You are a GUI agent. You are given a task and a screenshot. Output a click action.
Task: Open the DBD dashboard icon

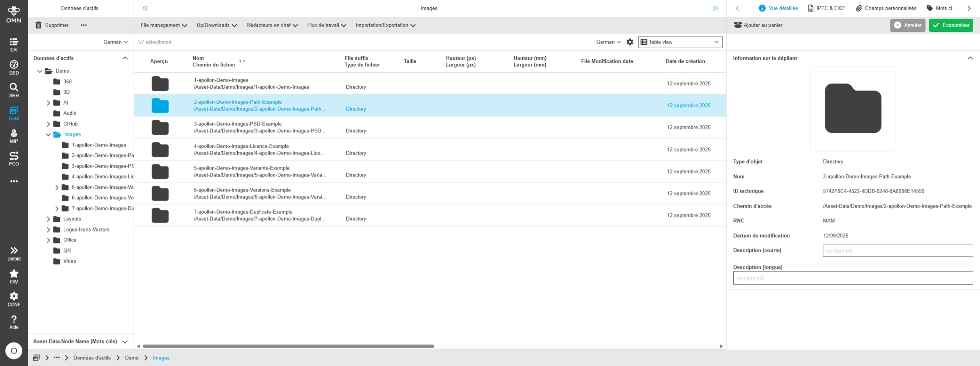tap(14, 67)
